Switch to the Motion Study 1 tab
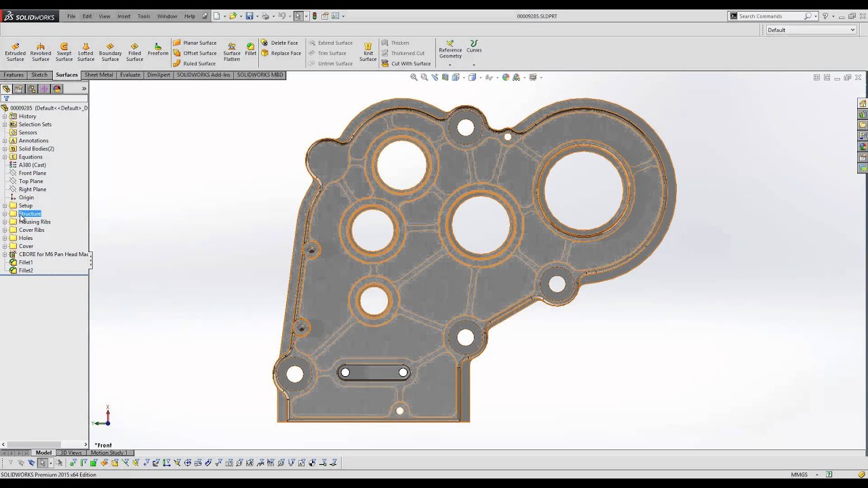 (x=108, y=453)
